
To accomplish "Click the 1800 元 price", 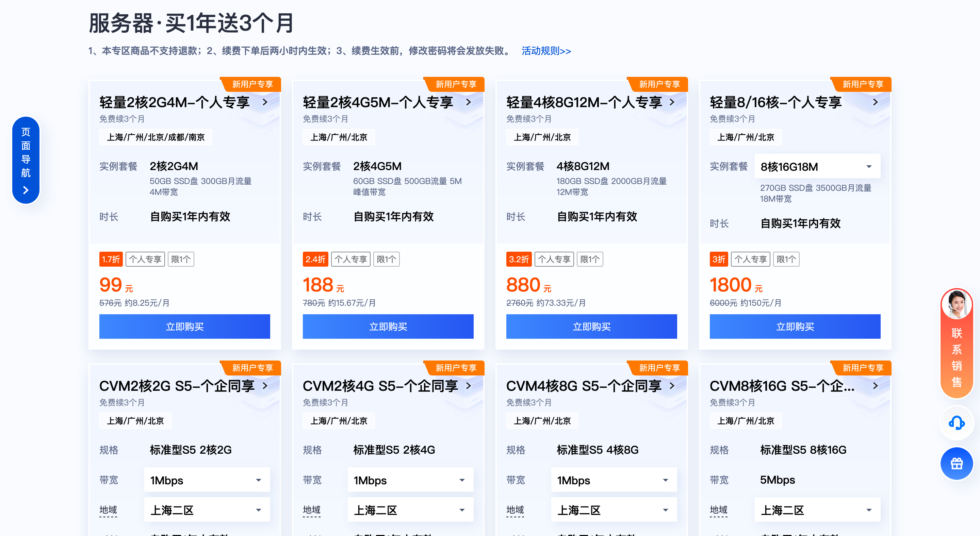I will (736, 285).
